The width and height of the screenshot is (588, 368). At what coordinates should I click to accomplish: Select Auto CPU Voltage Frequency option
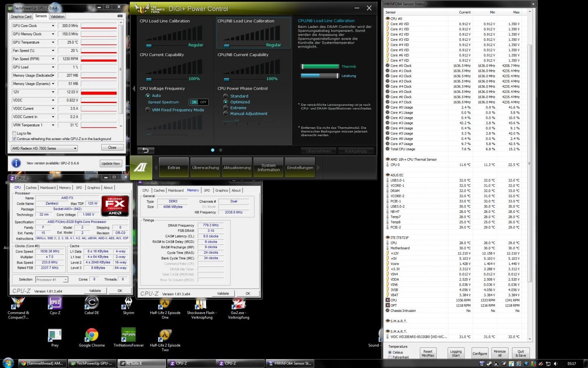pos(148,96)
